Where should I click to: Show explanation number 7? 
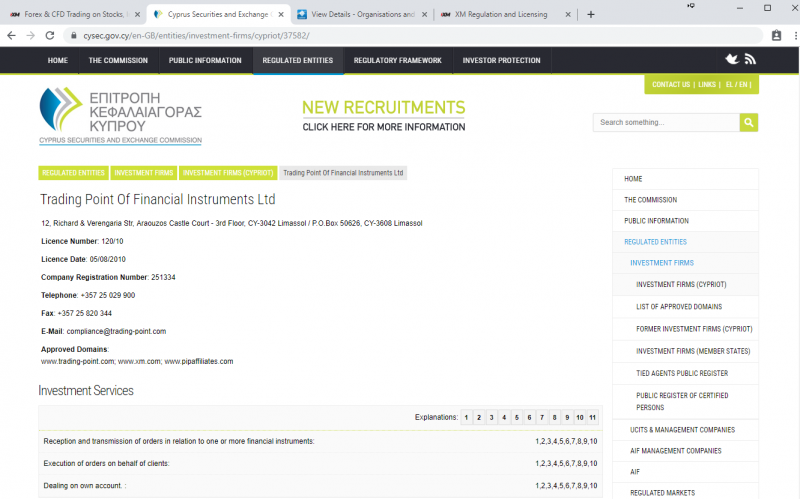point(542,417)
